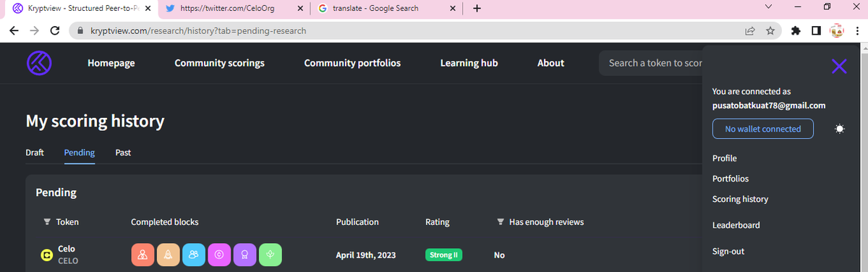The image size is (868, 272).
Task: Click the Celo token logo
Action: (x=48, y=255)
